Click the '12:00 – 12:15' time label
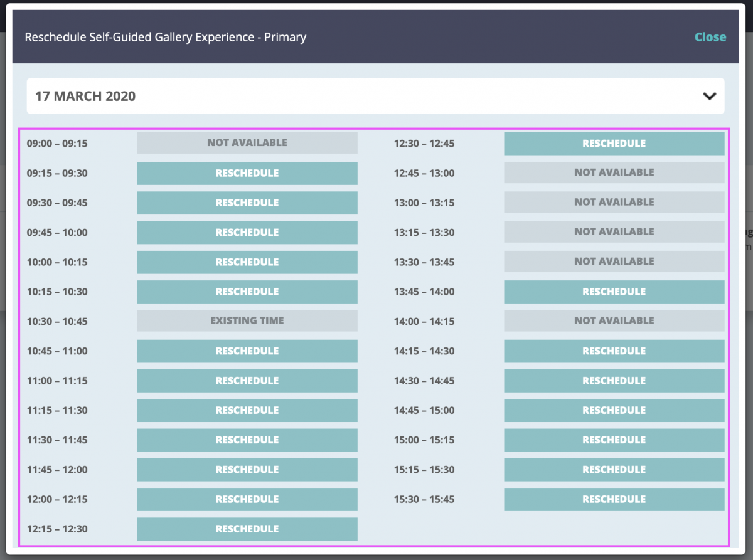753x560 pixels. click(57, 500)
